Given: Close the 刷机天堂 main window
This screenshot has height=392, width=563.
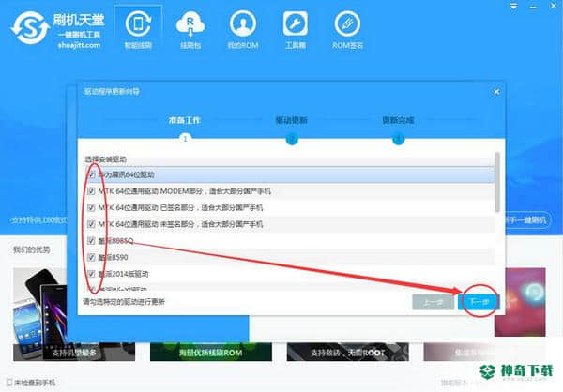Looking at the screenshot, I should (x=554, y=7).
